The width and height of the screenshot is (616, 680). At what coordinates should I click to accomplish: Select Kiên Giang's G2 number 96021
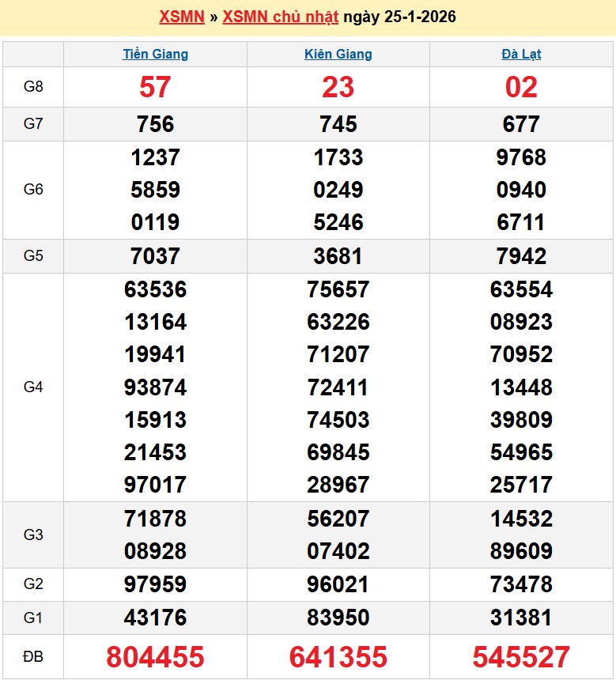pos(338,584)
